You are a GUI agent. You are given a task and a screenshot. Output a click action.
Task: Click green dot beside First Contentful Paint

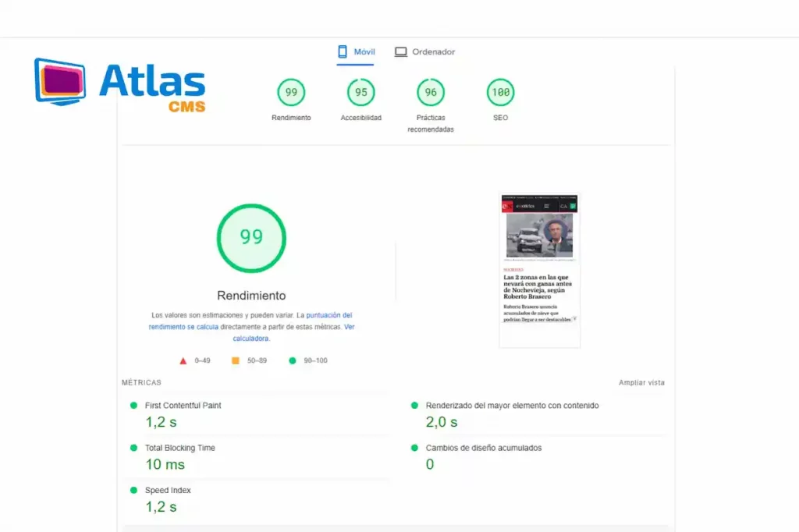tap(133, 406)
